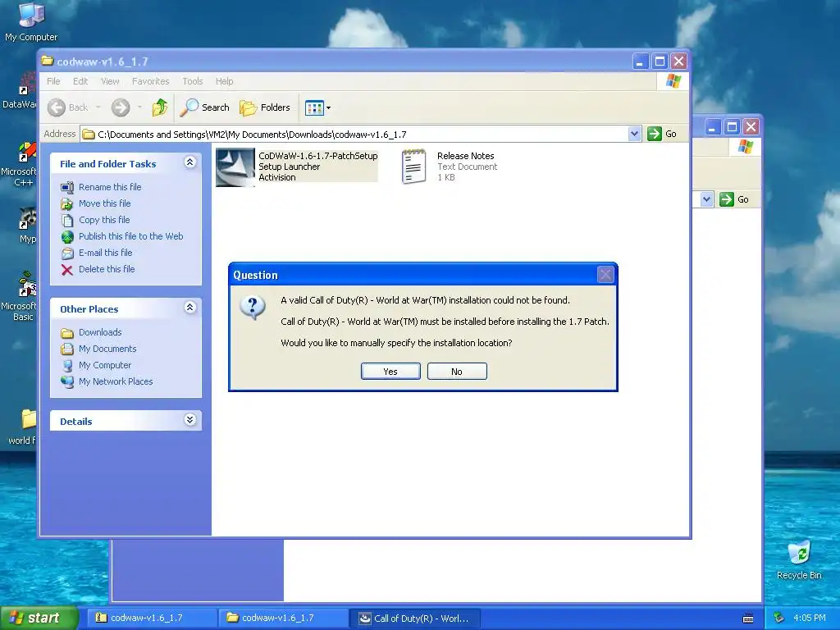Open My Computer desktop icon
The image size is (840, 630).
coord(31,22)
